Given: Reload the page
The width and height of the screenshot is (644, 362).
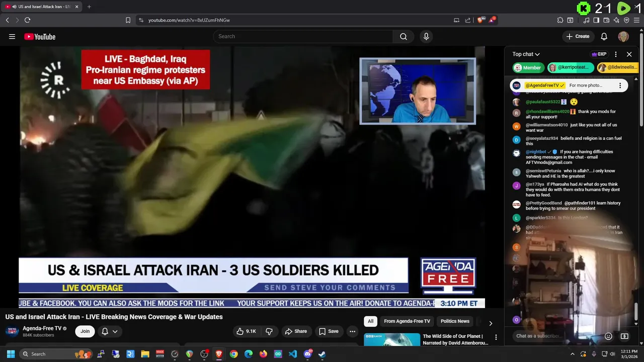Looking at the screenshot, I should click(x=27, y=20).
